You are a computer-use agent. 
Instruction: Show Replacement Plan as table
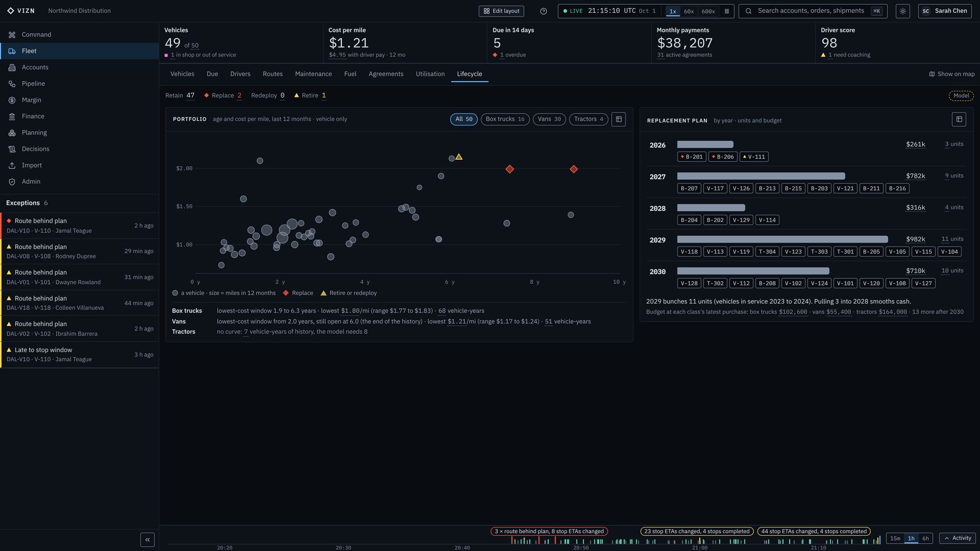click(x=959, y=119)
